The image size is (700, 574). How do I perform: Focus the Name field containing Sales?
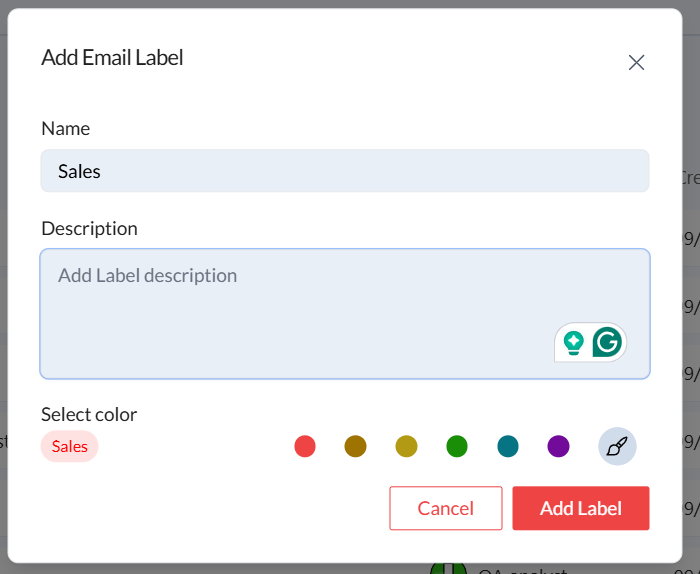pyautogui.click(x=345, y=171)
